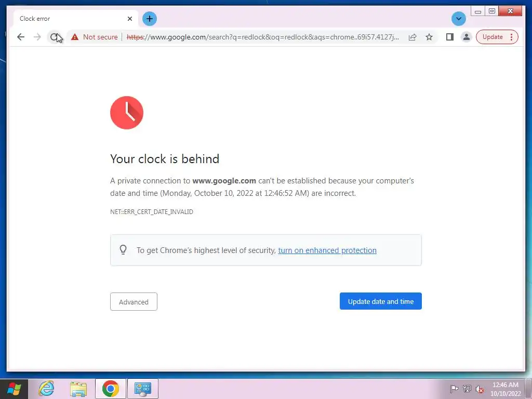This screenshot has height=399, width=532.
Task: Open Chrome menu via three dots
Action: pyautogui.click(x=511, y=37)
